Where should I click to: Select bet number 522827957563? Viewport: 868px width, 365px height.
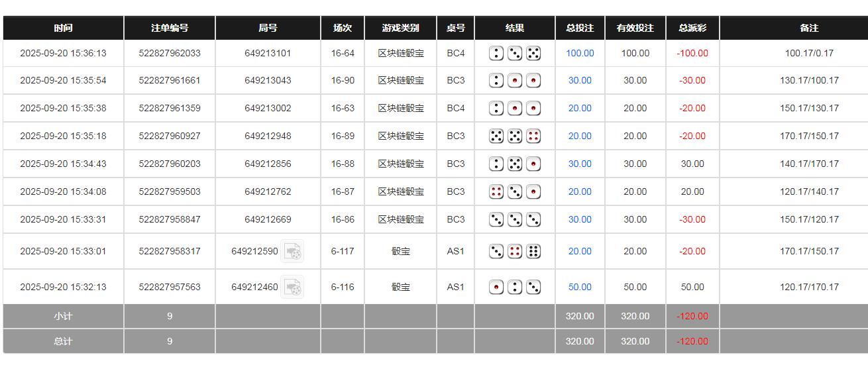coord(170,287)
